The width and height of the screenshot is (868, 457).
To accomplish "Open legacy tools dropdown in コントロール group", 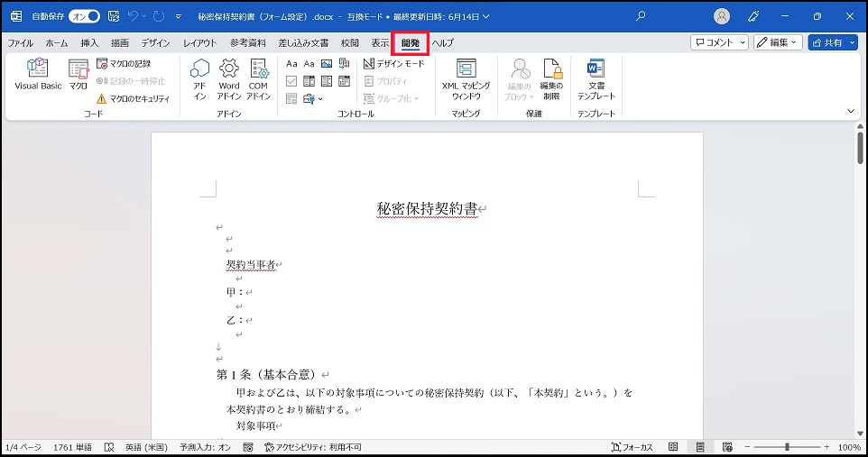I will [313, 99].
